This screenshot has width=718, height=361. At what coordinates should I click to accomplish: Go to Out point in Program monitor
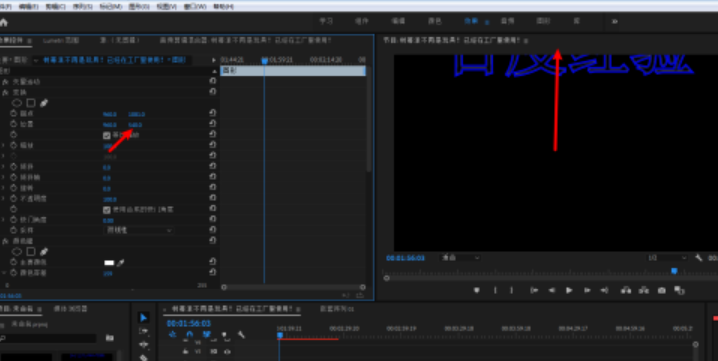(604, 290)
